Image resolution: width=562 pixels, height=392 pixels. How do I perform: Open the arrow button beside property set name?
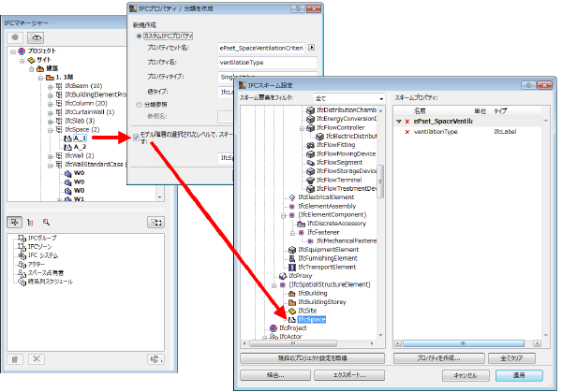tap(312, 48)
